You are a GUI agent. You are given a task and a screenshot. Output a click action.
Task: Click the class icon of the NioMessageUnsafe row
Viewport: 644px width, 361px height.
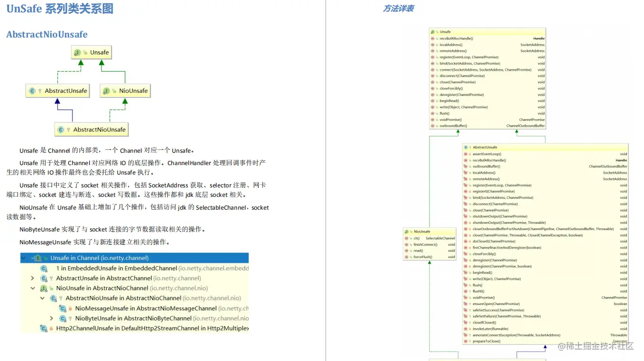pyautogui.click(x=63, y=308)
